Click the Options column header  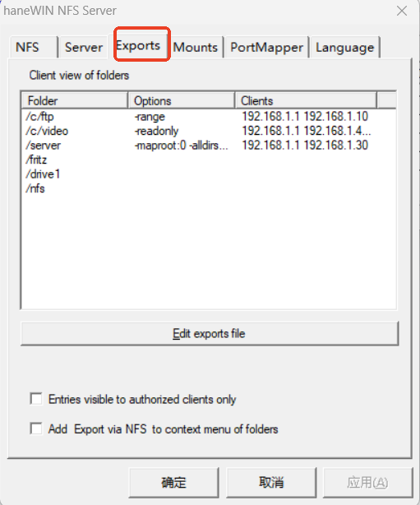point(182,100)
